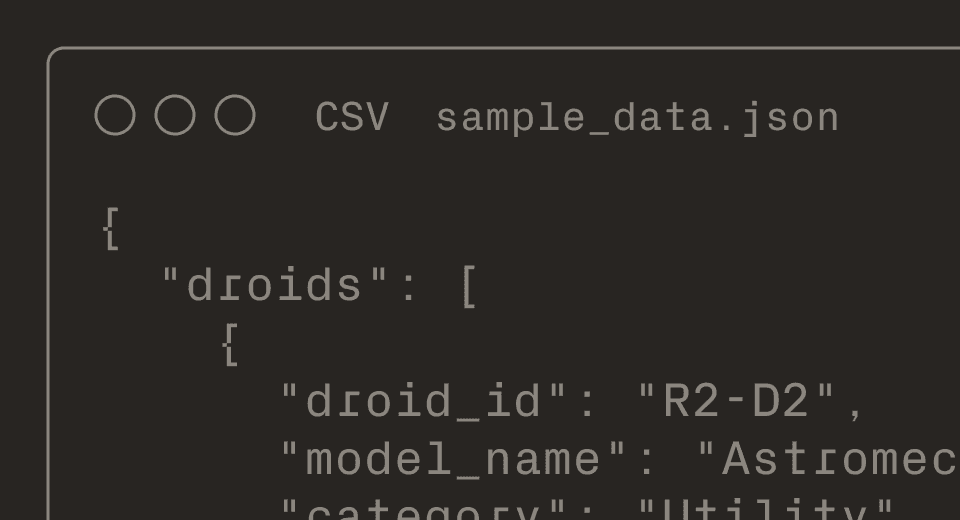The width and height of the screenshot is (960, 520).
Task: Place cursor on colon after "droids"
Action: coord(408,289)
